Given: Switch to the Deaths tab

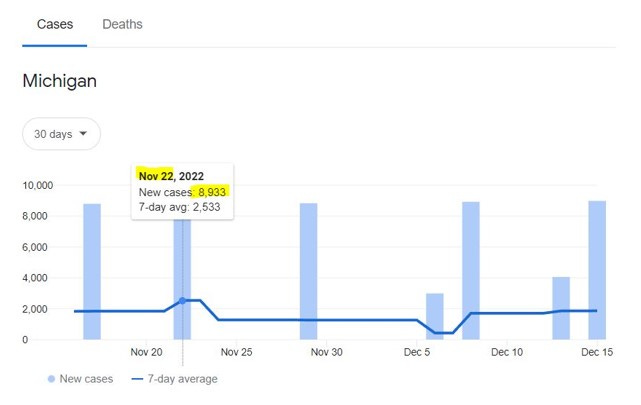Looking at the screenshot, I should coord(122,24).
